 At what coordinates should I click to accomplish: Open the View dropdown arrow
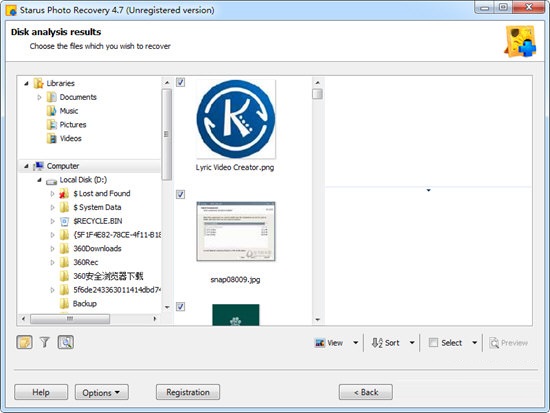355,343
